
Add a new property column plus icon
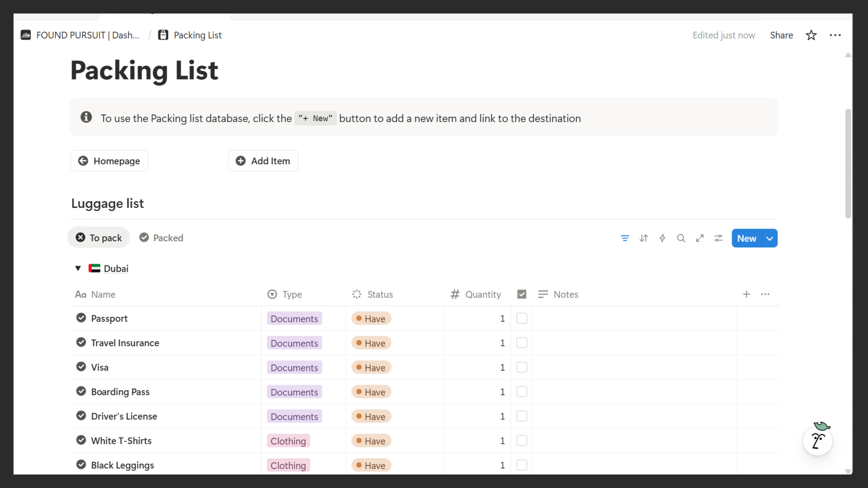(x=746, y=294)
